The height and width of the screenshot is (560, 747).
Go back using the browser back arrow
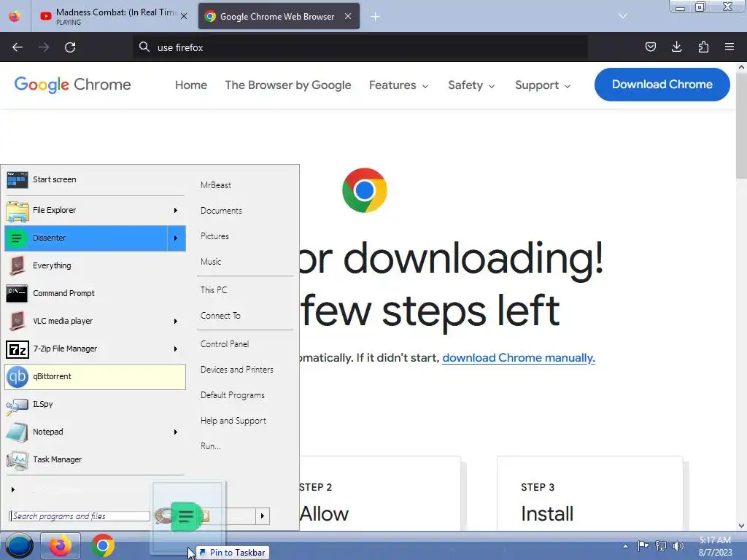18,47
